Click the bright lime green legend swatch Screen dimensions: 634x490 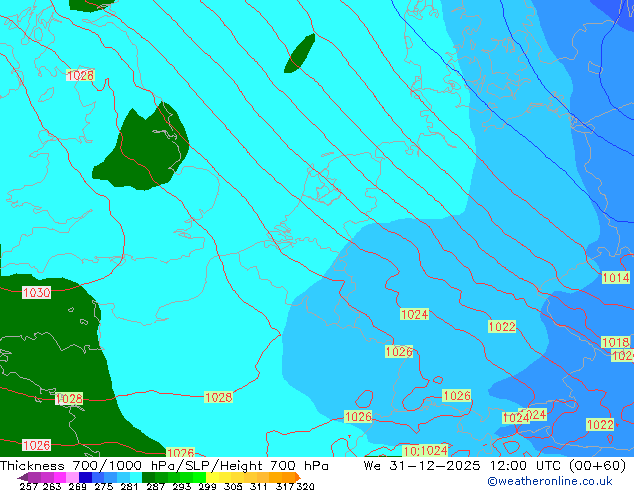click(x=199, y=477)
